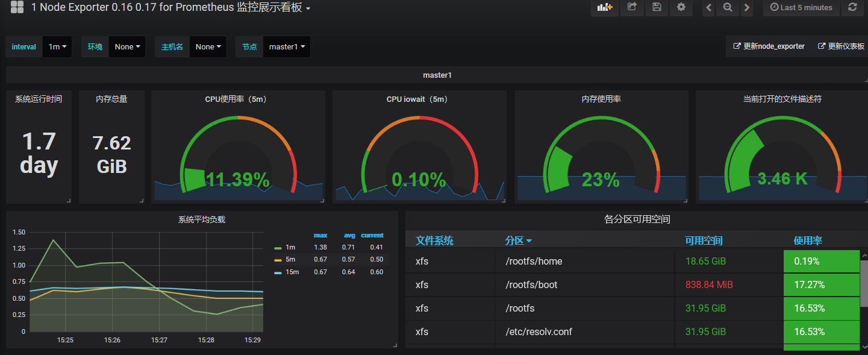The height and width of the screenshot is (355, 868).
Task: Open the 主机名 None dropdown
Action: click(x=208, y=46)
